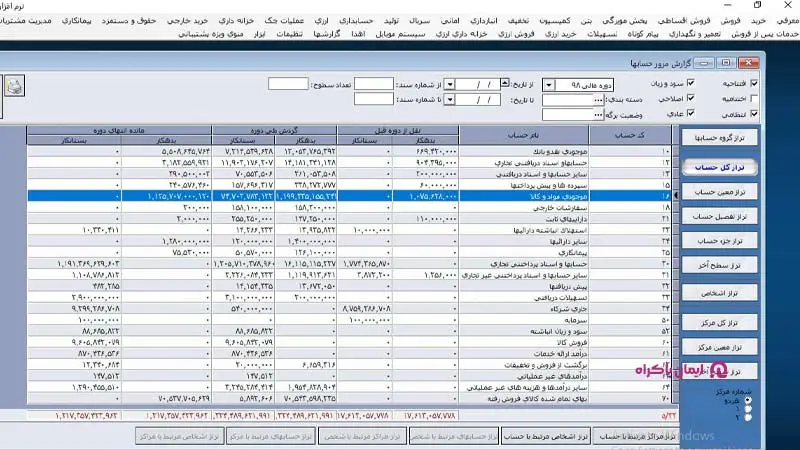Open the تا تاریخ date dropdown arrow
Viewport: 800px width, 450px height.
coord(449,99)
